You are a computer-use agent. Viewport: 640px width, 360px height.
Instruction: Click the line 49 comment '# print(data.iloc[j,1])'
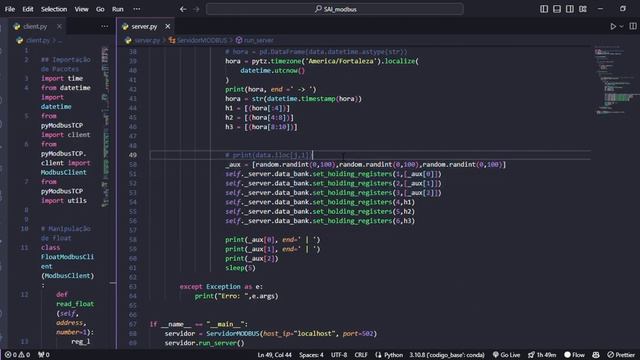coord(269,155)
